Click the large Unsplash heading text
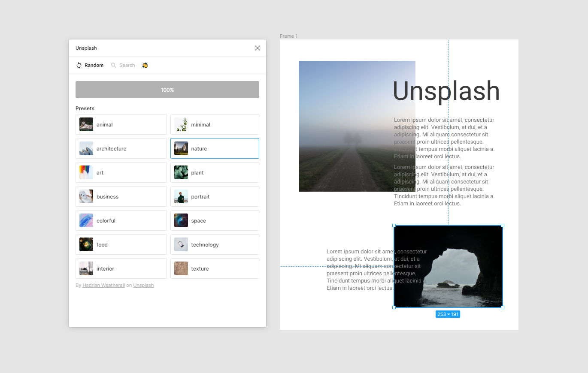The image size is (588, 373). [446, 91]
